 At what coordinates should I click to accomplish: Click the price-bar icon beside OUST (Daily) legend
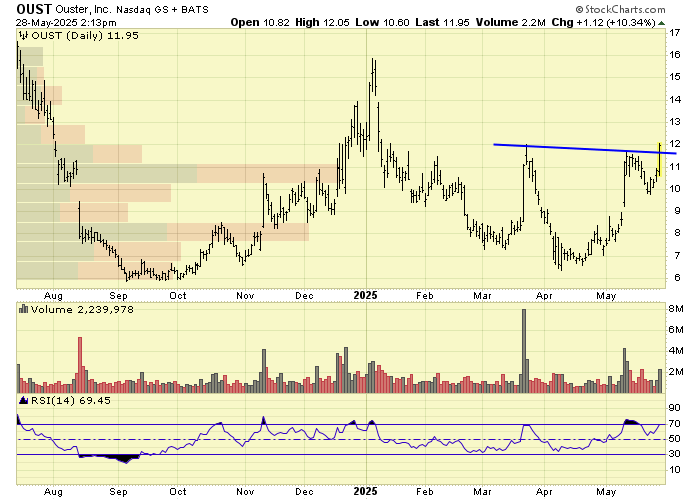pyautogui.click(x=24, y=35)
